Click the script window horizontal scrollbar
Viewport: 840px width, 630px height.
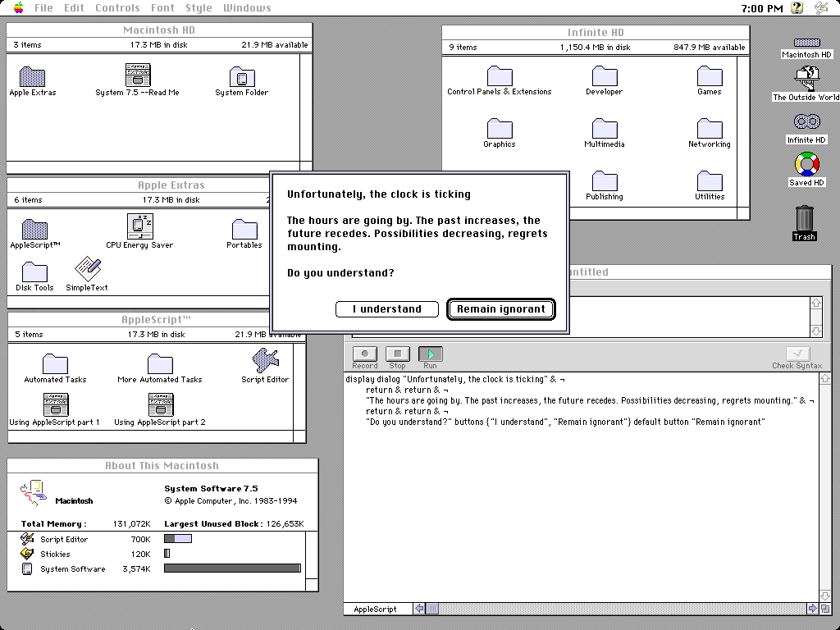[x=615, y=609]
